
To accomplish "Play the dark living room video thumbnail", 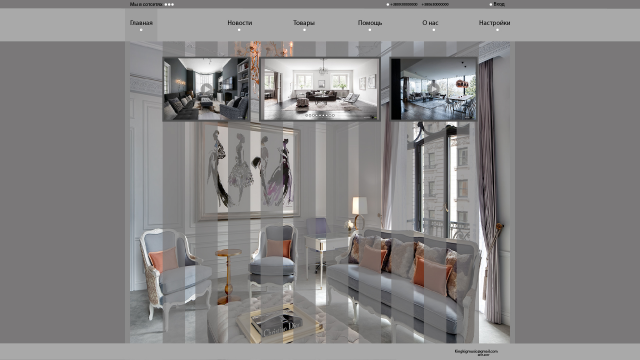I will coord(207,89).
